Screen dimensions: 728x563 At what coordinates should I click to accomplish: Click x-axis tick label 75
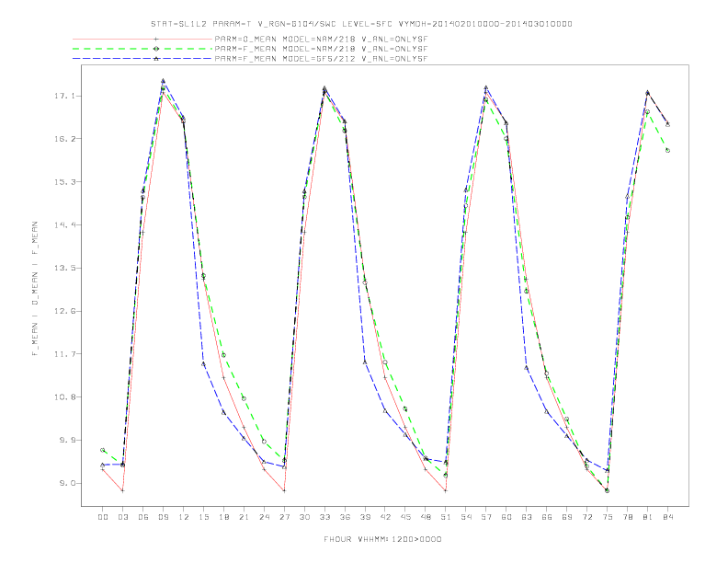coord(608,517)
